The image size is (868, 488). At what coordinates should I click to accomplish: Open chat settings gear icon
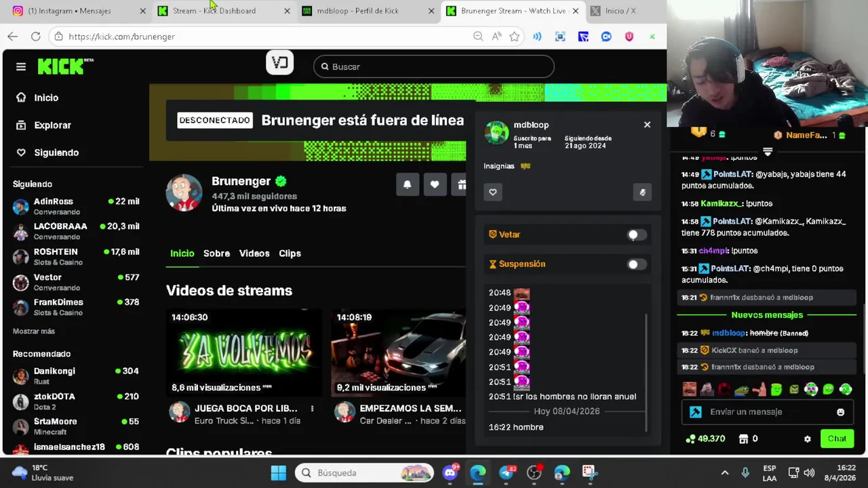coord(807,439)
